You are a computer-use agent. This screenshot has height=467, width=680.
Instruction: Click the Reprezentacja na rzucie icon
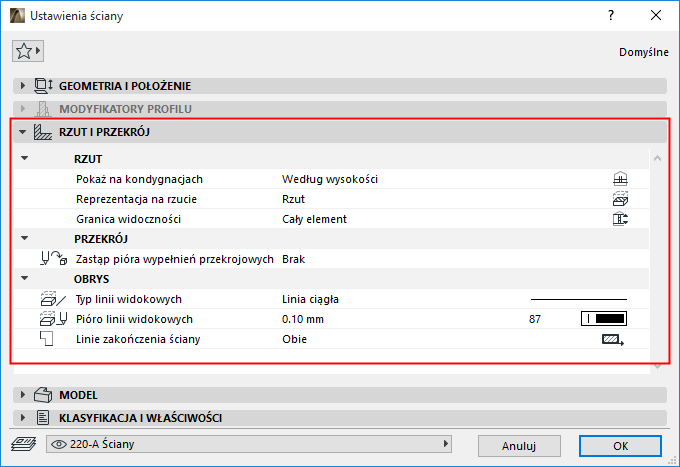[620, 199]
